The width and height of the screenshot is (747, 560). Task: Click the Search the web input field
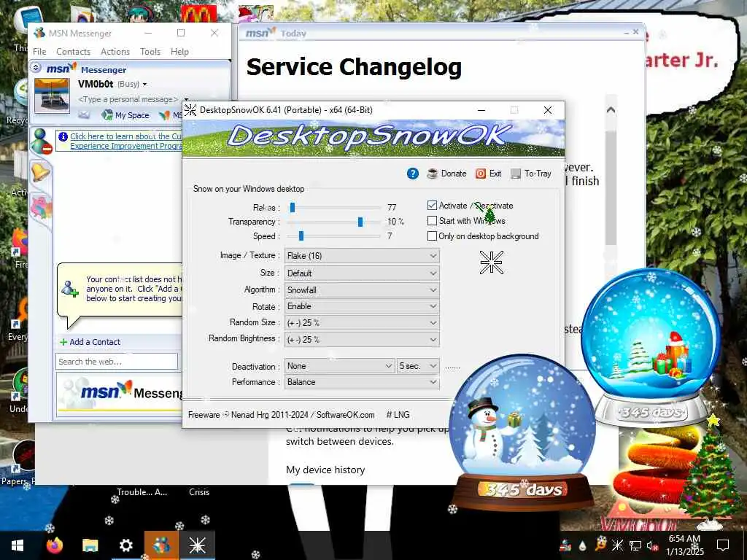117,362
